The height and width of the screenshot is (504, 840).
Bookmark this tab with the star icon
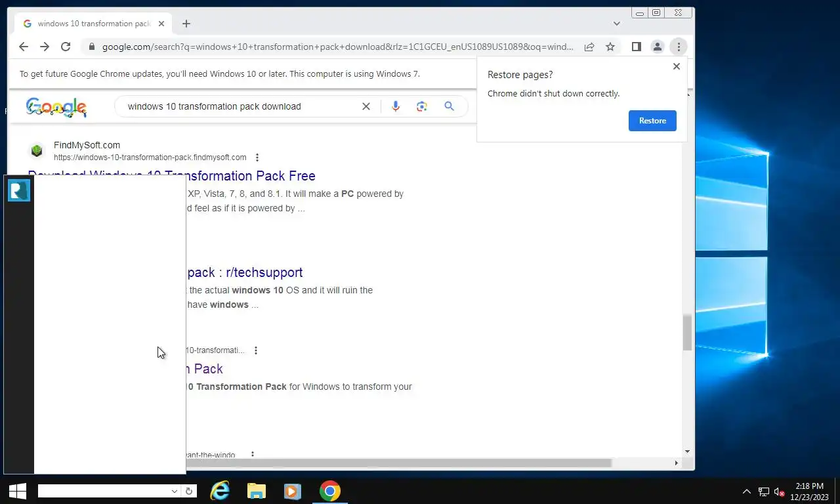pos(610,47)
